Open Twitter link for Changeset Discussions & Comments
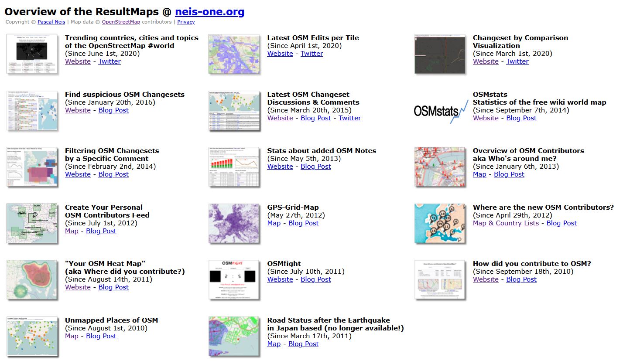The height and width of the screenshot is (364, 623). (x=350, y=118)
